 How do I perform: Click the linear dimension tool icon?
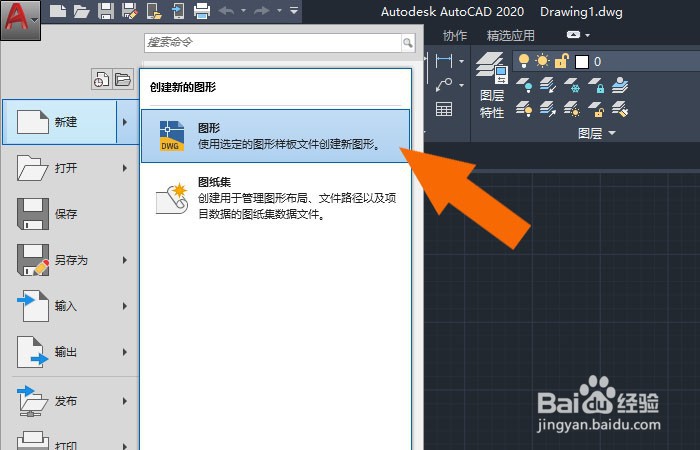point(444,61)
